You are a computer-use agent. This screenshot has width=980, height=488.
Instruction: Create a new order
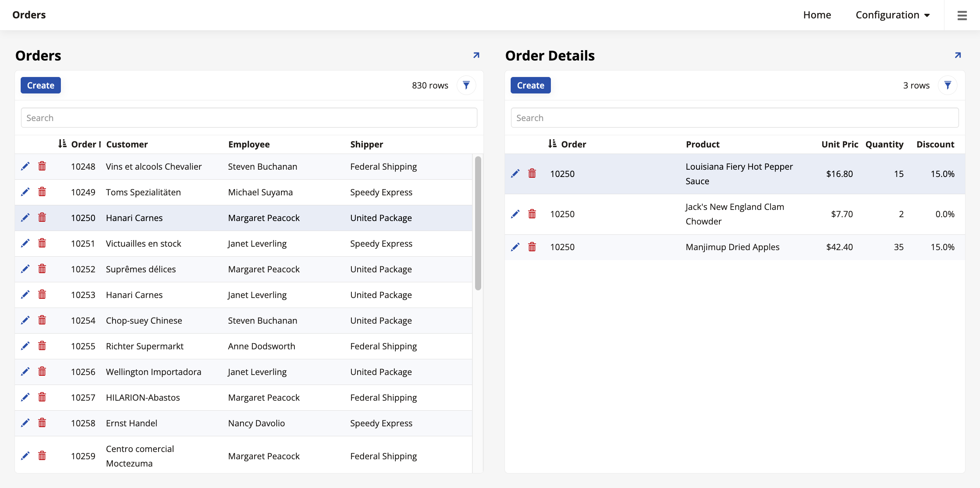tap(41, 85)
